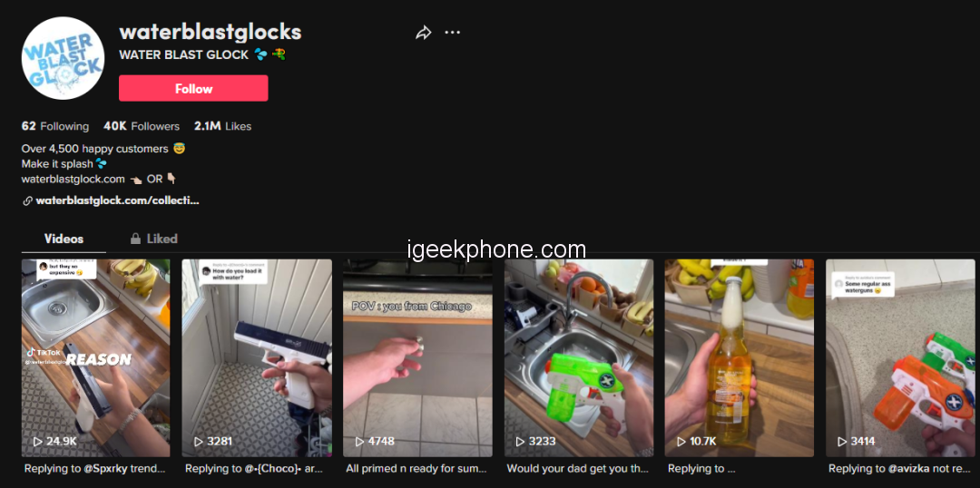Click the 2.1M Likes count

tap(222, 126)
